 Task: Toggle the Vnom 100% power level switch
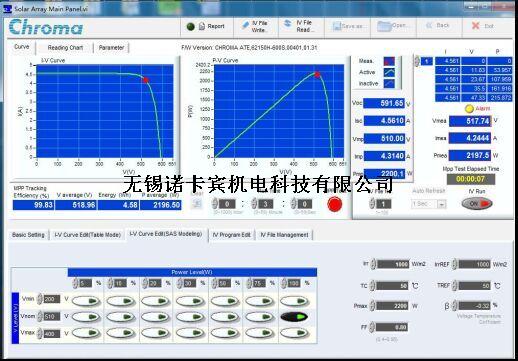coord(294,317)
